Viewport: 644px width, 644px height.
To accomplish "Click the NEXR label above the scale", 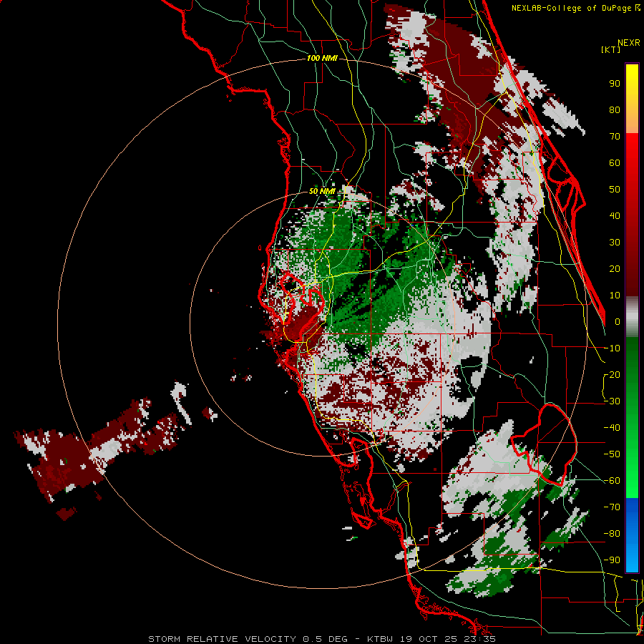I will (628, 43).
